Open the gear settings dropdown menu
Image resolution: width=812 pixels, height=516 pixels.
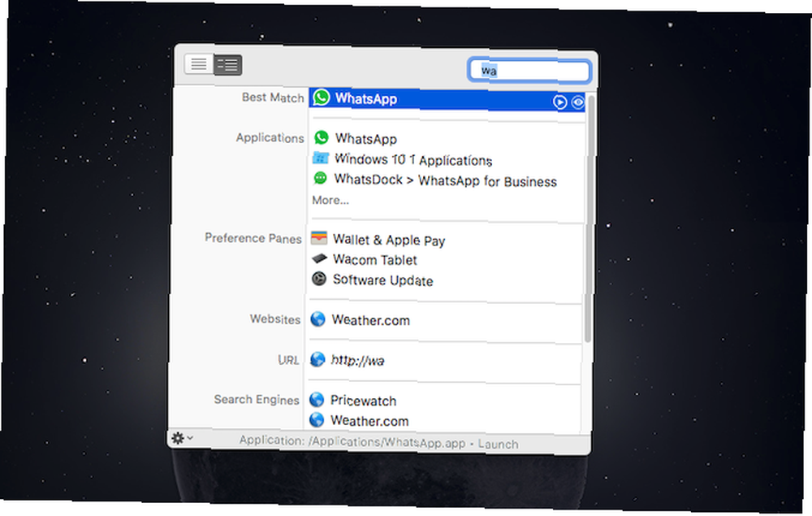[182, 438]
